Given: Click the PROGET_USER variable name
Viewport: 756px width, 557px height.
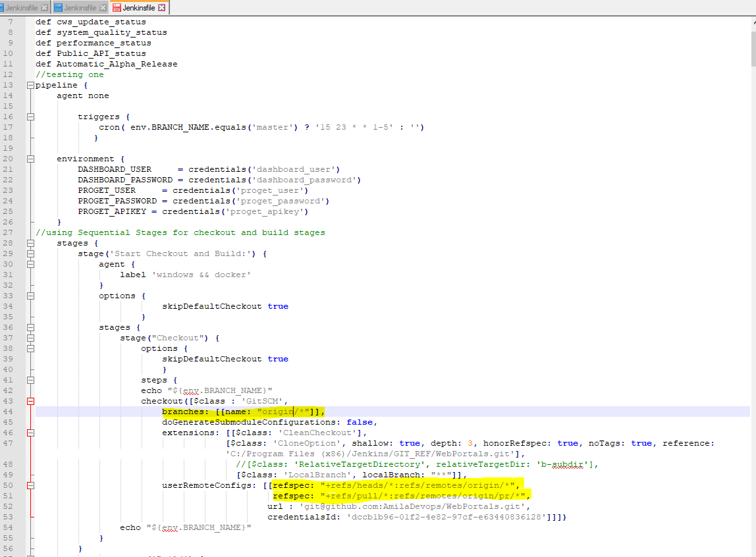Looking at the screenshot, I should 107,191.
